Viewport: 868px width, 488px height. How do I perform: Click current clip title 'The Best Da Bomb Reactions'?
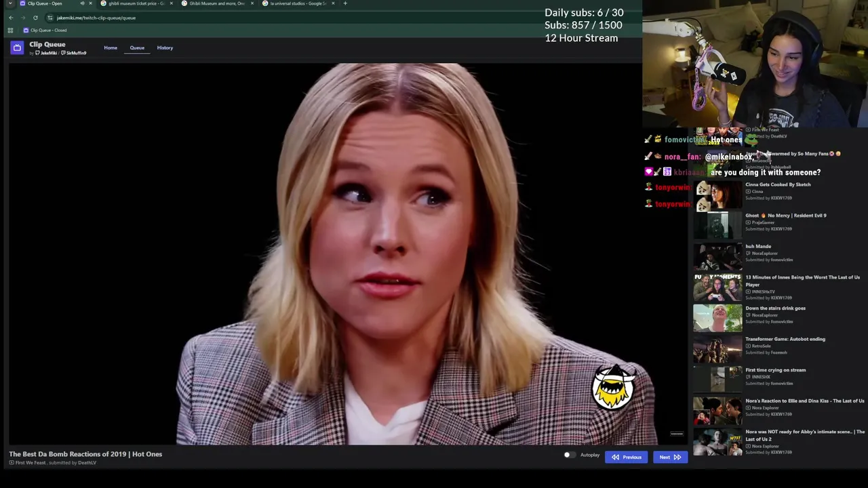85,454
